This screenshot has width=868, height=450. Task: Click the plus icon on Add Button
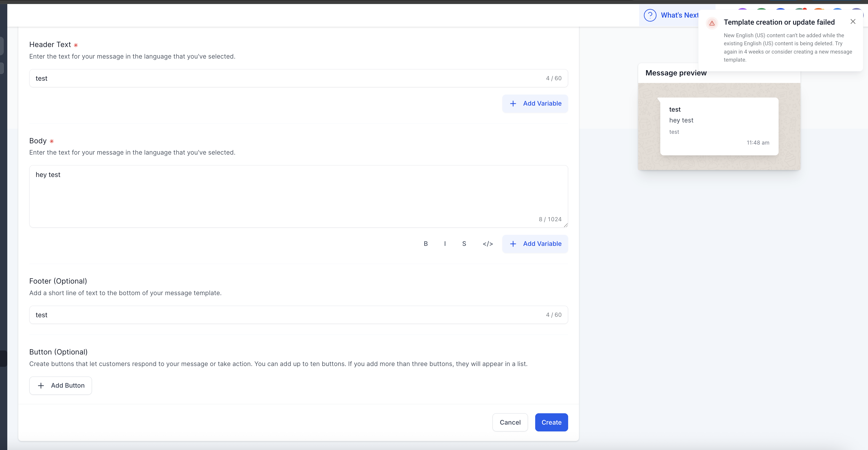[41, 385]
